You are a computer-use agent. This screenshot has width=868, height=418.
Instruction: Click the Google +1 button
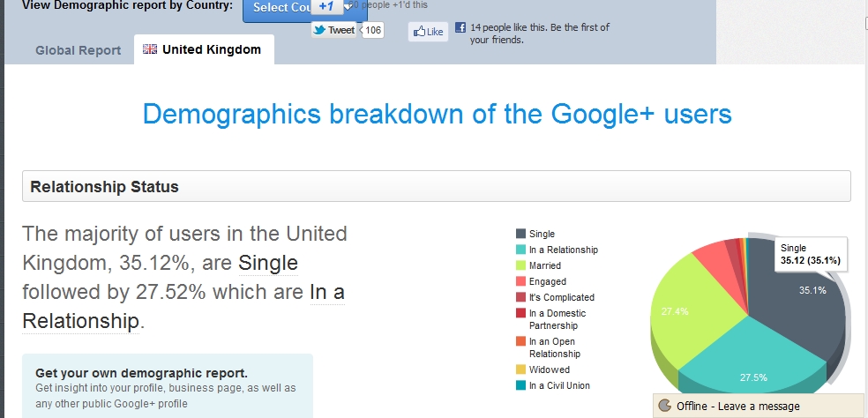pyautogui.click(x=326, y=7)
